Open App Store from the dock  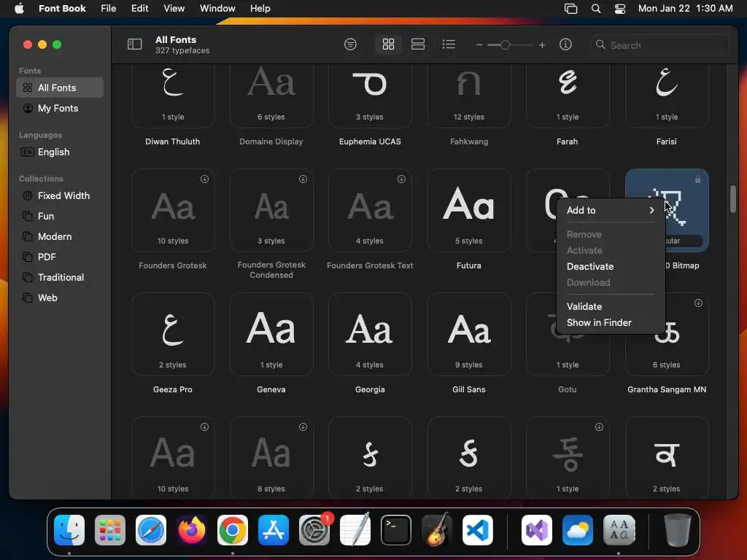(274, 530)
